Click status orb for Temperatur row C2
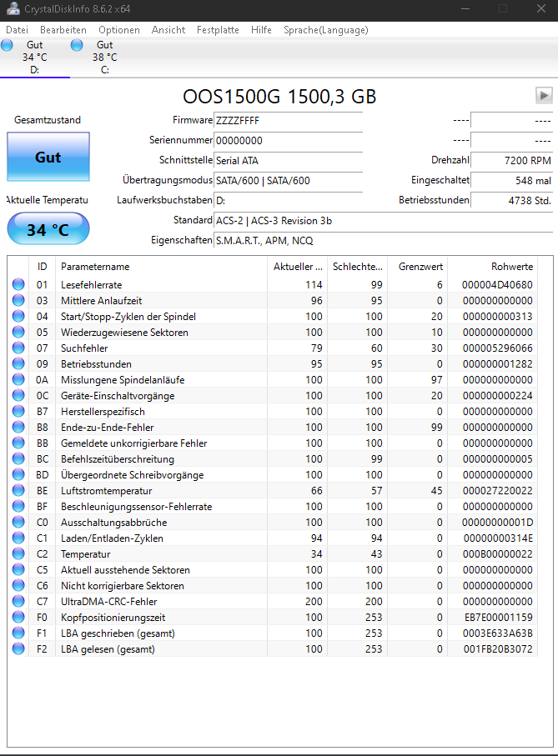The height and width of the screenshot is (756, 558). click(18, 554)
